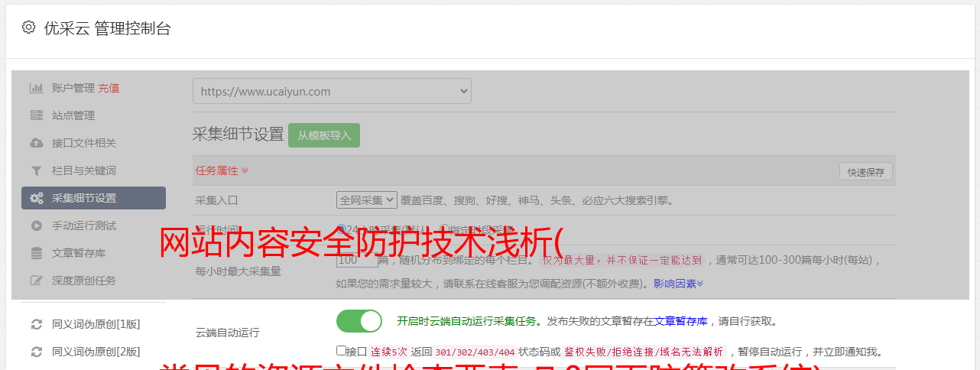
Task: Click the server icon for 站点管理
Action: click(36, 115)
